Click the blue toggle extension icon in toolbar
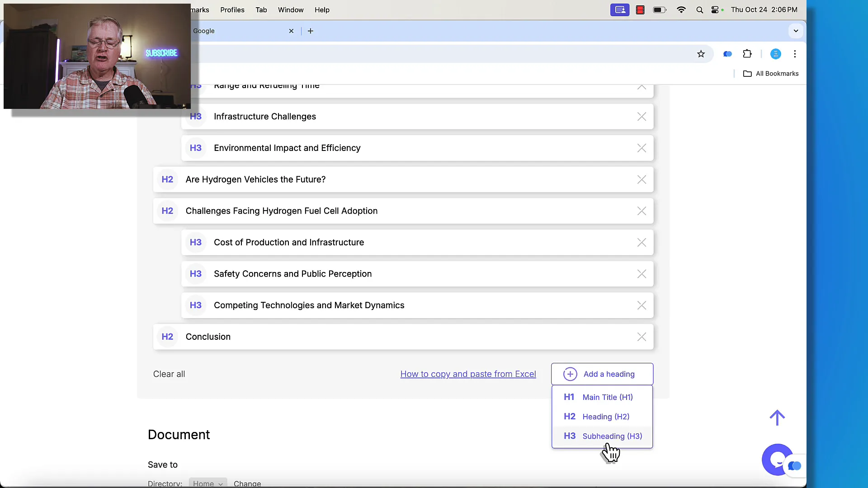868x488 pixels. point(727,54)
